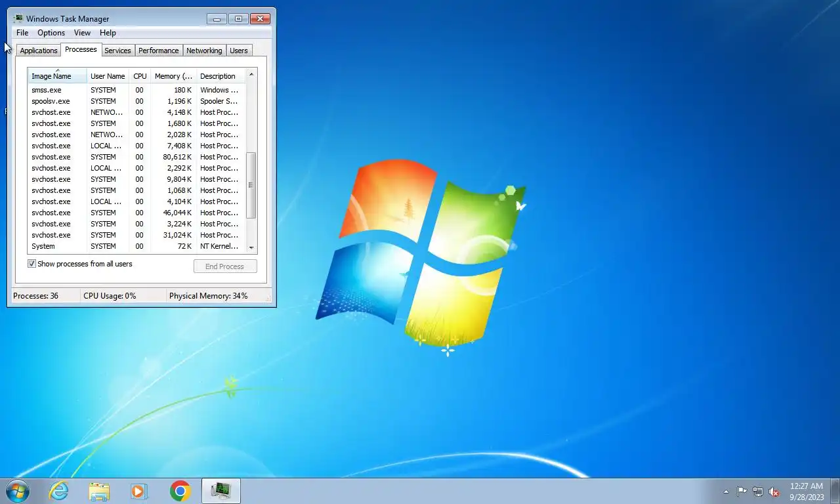Open the Help menu
Image resolution: width=840 pixels, height=504 pixels.
[108, 33]
